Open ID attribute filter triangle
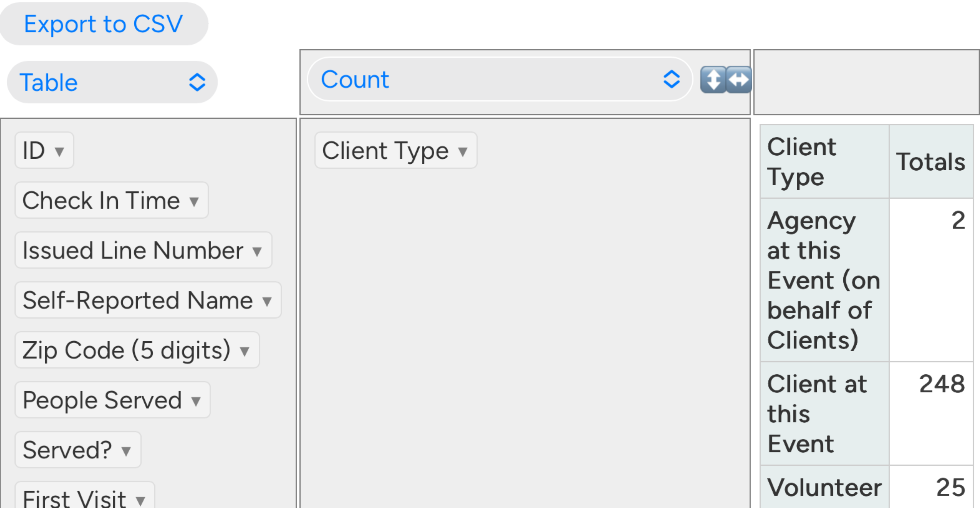The image size is (980, 508). (59, 151)
